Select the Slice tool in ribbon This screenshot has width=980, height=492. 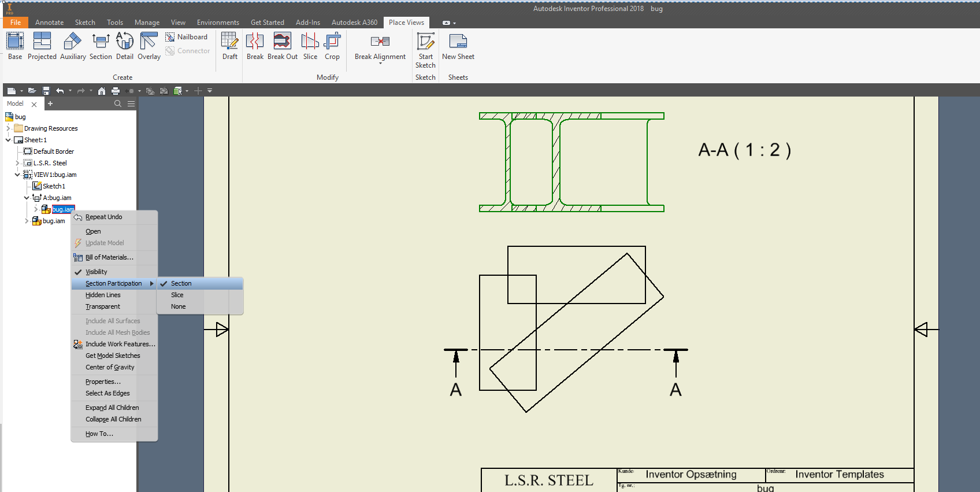pyautogui.click(x=310, y=46)
